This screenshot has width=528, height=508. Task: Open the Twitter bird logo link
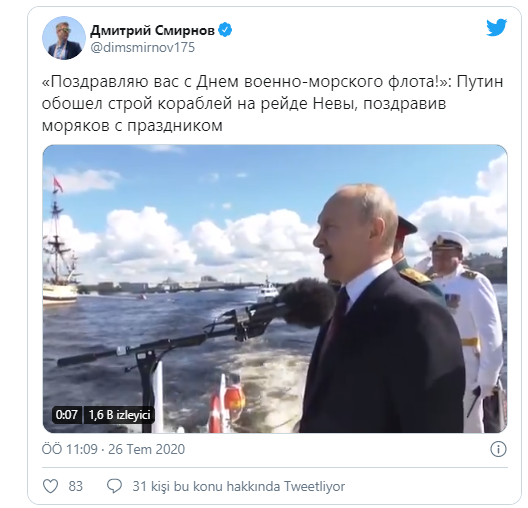click(x=496, y=27)
